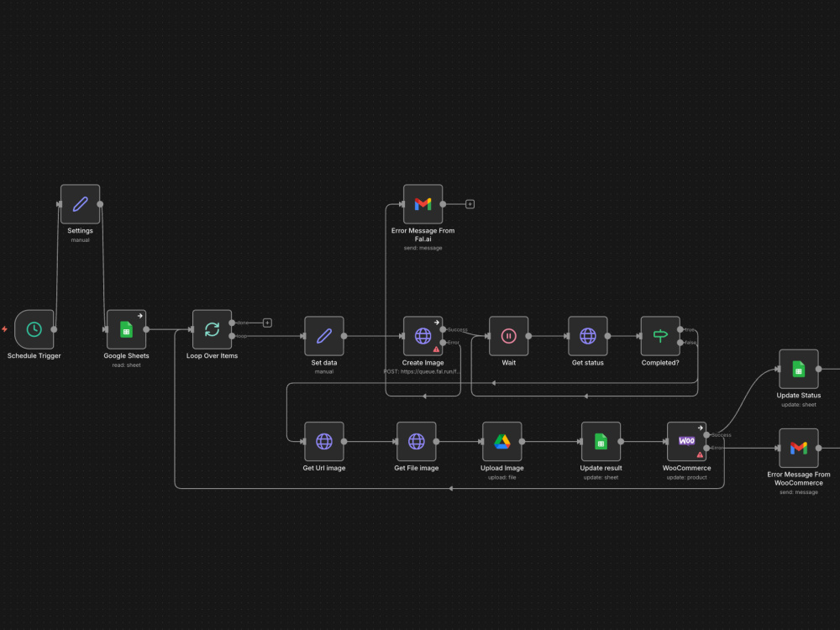Open the Upload Image Google Drive node
The height and width of the screenshot is (630, 840).
(x=502, y=442)
